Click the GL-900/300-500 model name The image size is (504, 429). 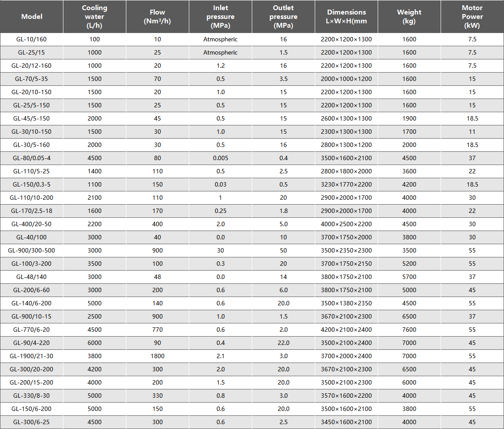32,250
